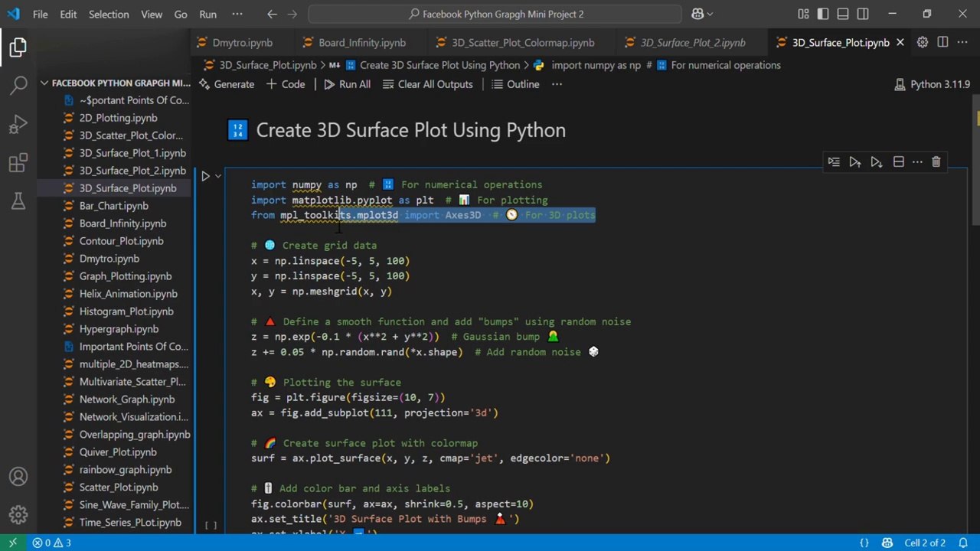
Task: Open 2D_Plotting.ipynb in explorer
Action: coord(118,118)
